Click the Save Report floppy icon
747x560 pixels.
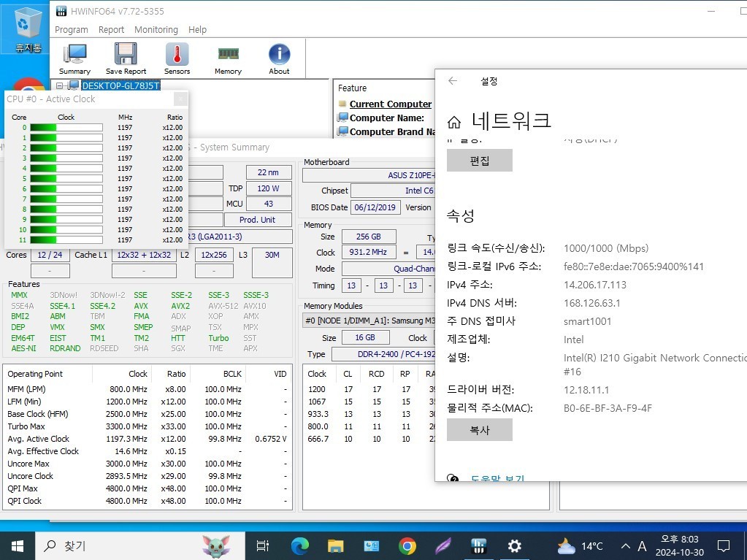[x=126, y=58]
